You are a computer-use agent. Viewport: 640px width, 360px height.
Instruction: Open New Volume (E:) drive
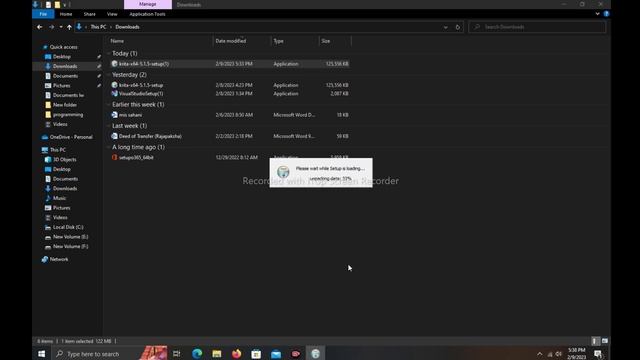[x=70, y=237]
